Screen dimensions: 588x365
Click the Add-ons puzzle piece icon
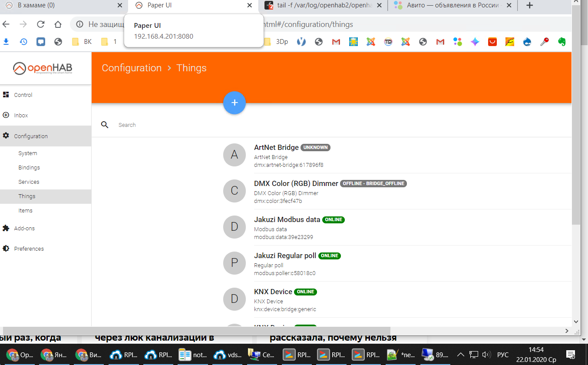(x=6, y=228)
